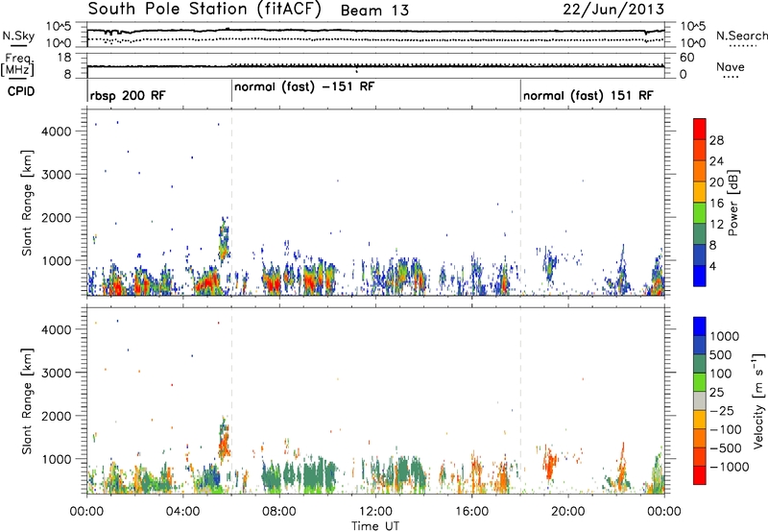The height and width of the screenshot is (532, 768).
Task: Click the "N.Search" legend label
Action: 742,36
